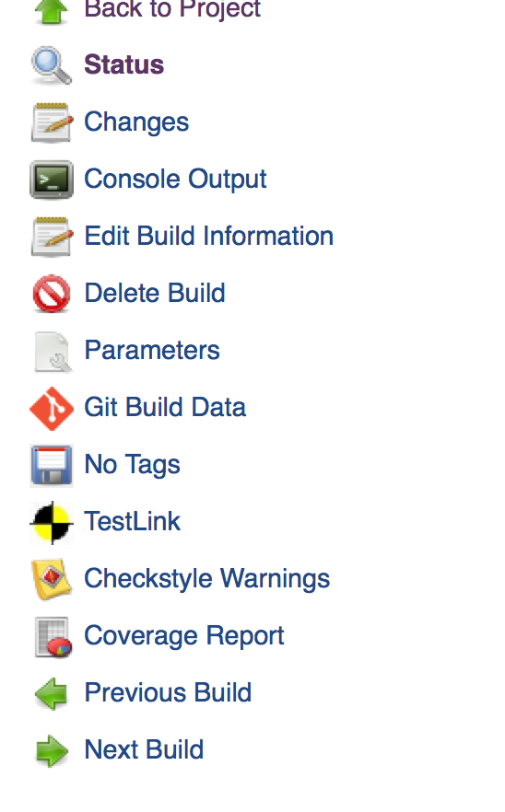Image resolution: width=505 pixels, height=812 pixels.
Task: Click the Parameters document wrench icon
Action: click(53, 352)
